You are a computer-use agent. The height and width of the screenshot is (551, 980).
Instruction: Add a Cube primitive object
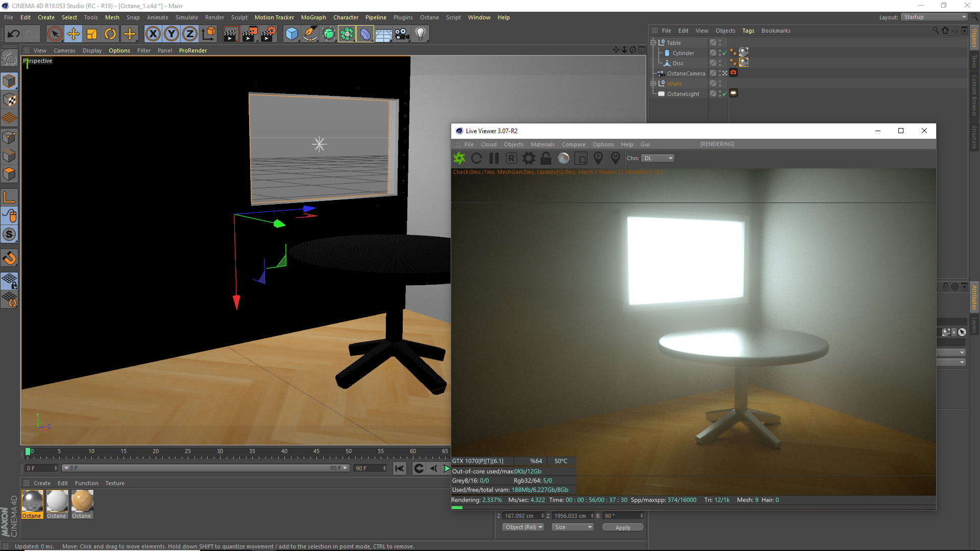291,34
